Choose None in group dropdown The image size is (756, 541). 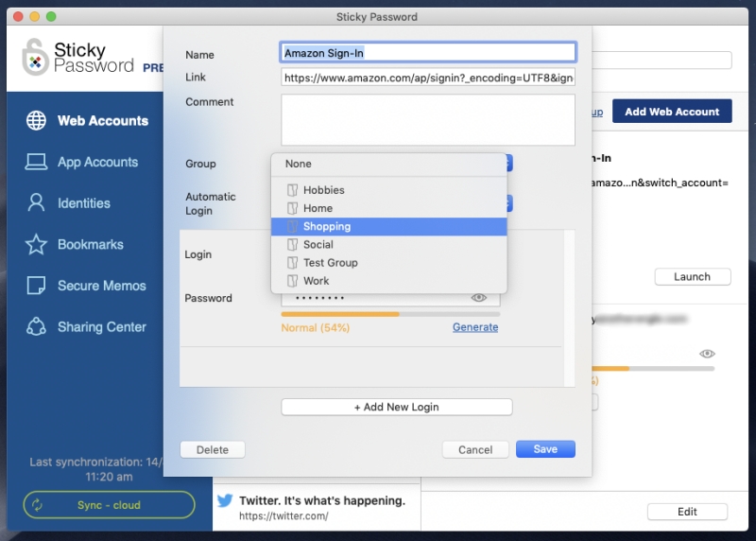pos(389,164)
